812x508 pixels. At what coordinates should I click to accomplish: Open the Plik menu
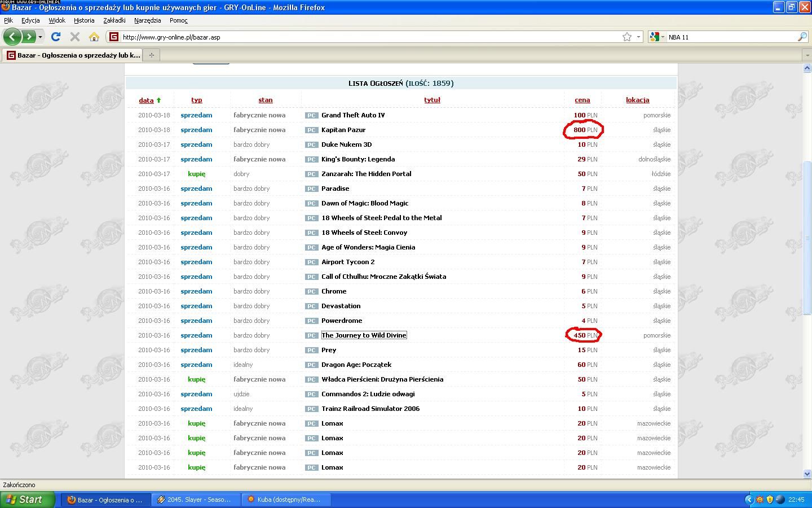(8, 20)
